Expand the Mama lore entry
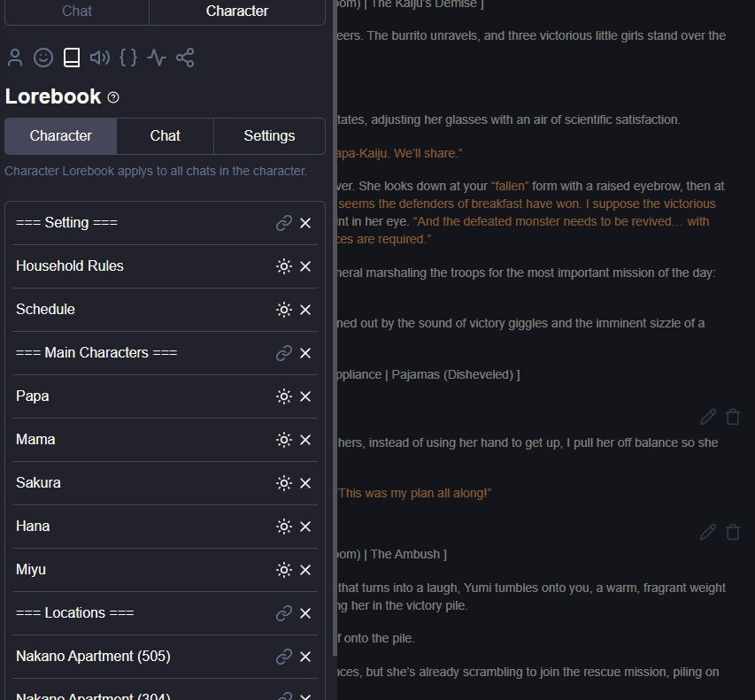 coord(35,440)
